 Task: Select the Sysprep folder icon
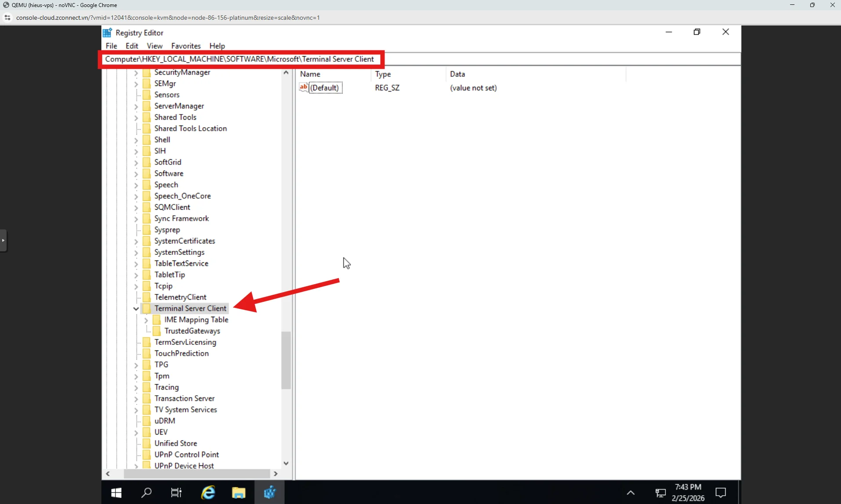(x=147, y=230)
